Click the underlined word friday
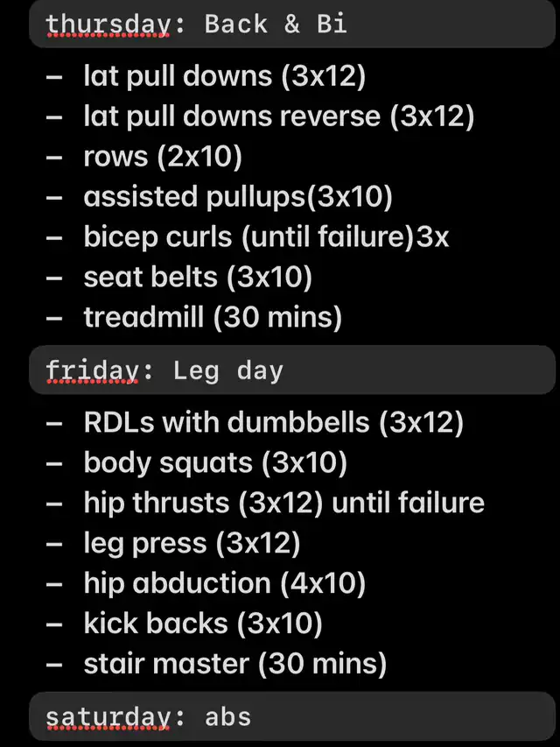 (92, 370)
